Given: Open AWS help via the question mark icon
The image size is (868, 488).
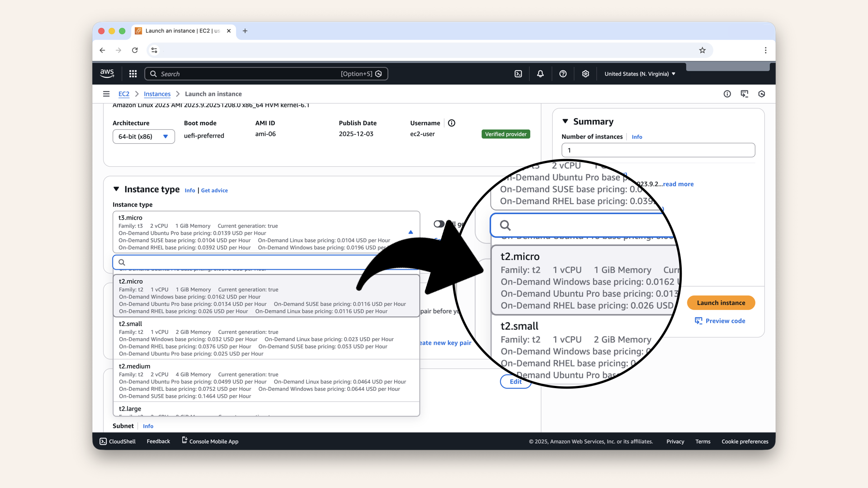Looking at the screenshot, I should 563,74.
